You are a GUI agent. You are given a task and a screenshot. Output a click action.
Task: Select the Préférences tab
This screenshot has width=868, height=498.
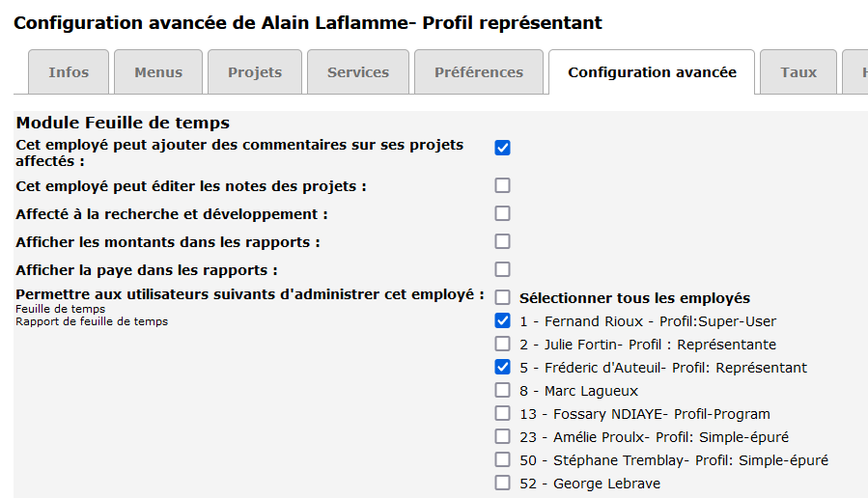[x=479, y=72]
